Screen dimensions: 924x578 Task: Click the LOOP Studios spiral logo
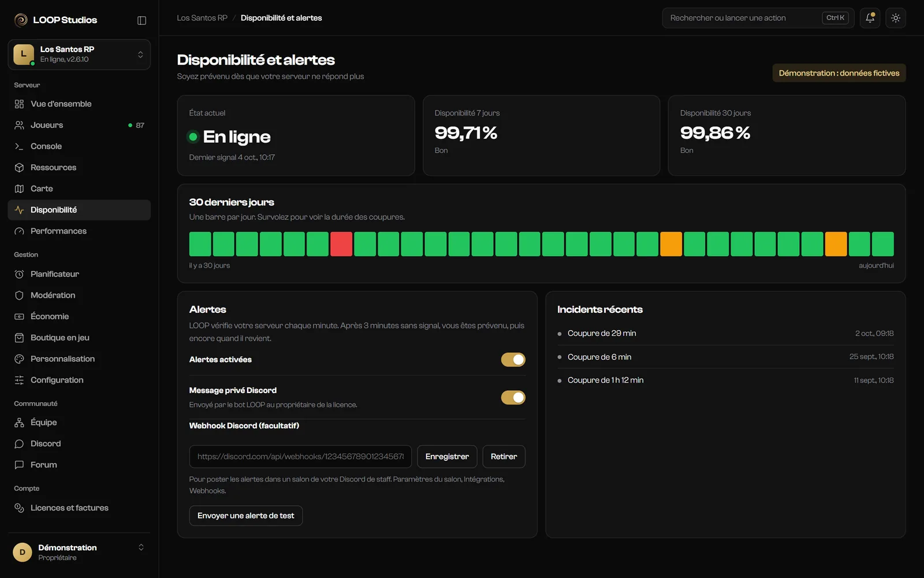pos(21,20)
